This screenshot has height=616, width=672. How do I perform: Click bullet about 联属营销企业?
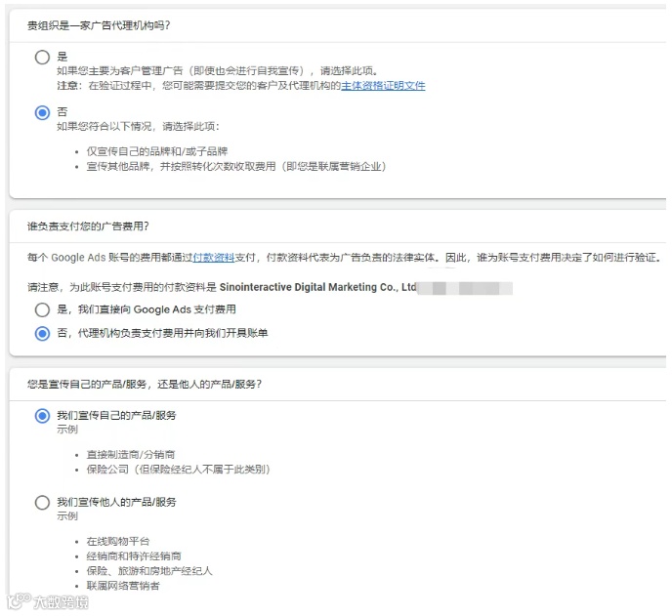coord(236,166)
